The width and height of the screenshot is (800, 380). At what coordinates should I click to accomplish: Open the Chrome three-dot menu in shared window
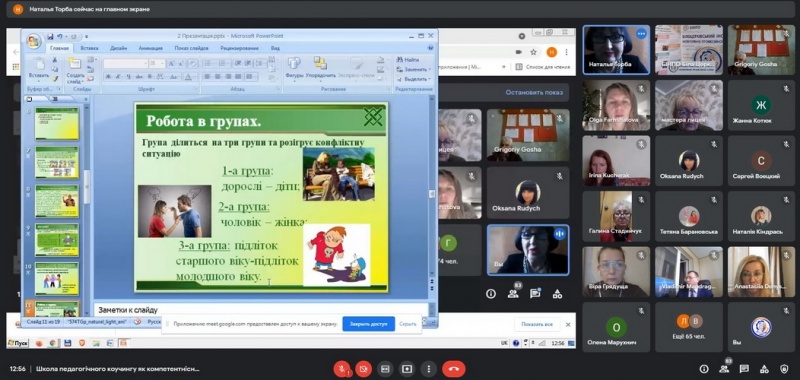[566, 52]
